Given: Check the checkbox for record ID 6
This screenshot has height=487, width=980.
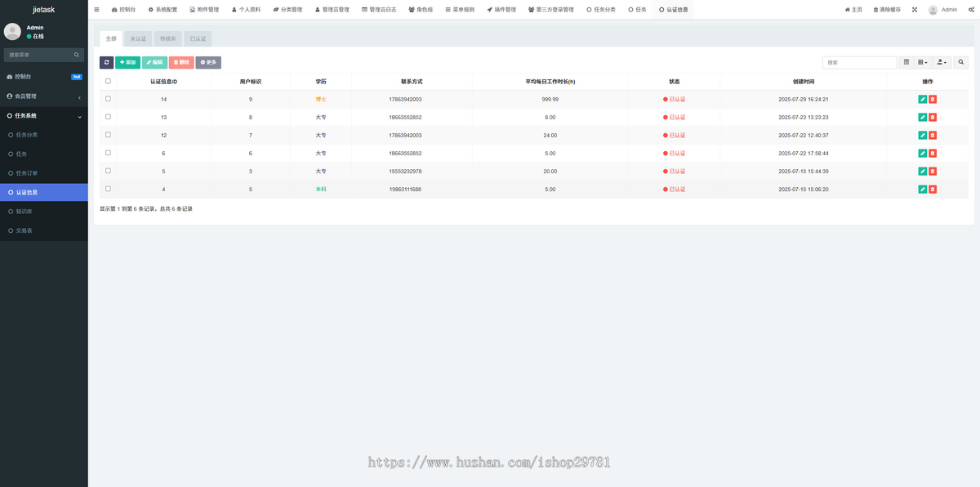Looking at the screenshot, I should coord(108,153).
